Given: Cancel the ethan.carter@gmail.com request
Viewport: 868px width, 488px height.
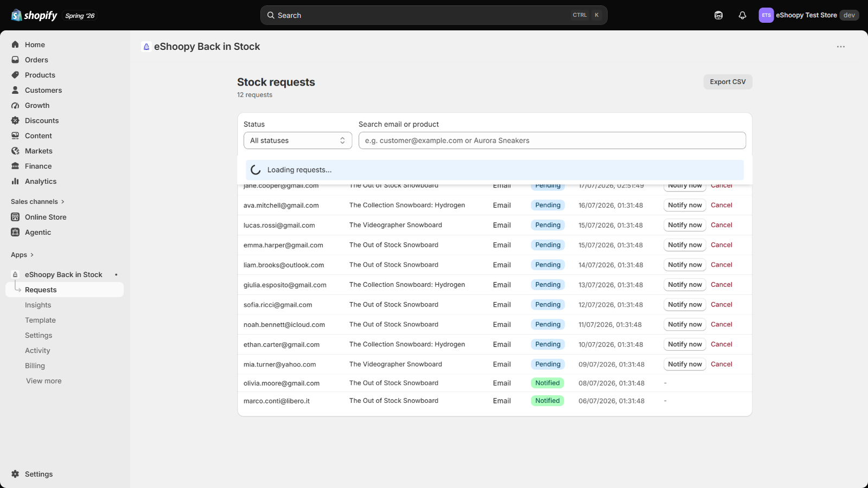Looking at the screenshot, I should (722, 344).
